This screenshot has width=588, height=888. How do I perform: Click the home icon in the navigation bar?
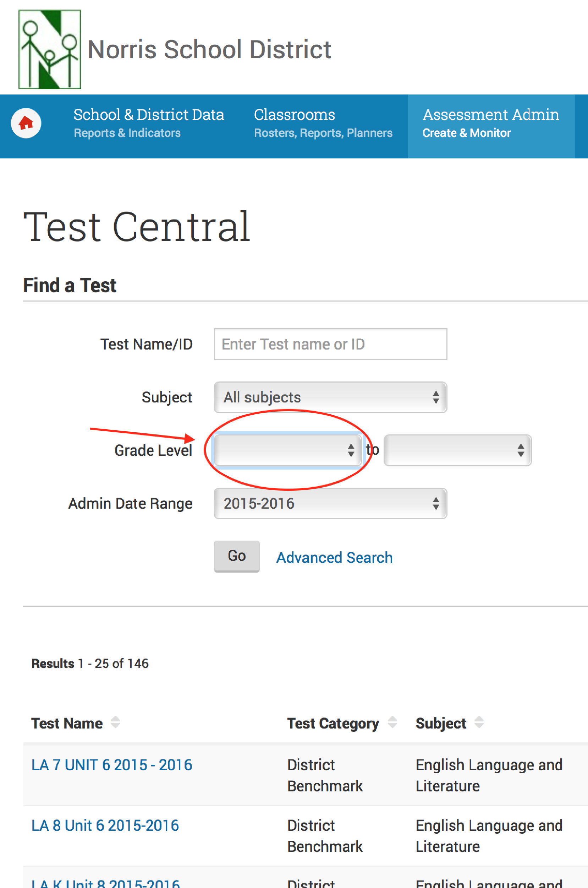pos(26,124)
